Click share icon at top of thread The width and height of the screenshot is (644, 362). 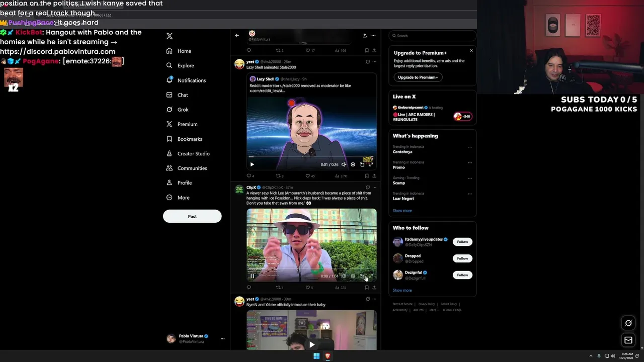click(364, 35)
